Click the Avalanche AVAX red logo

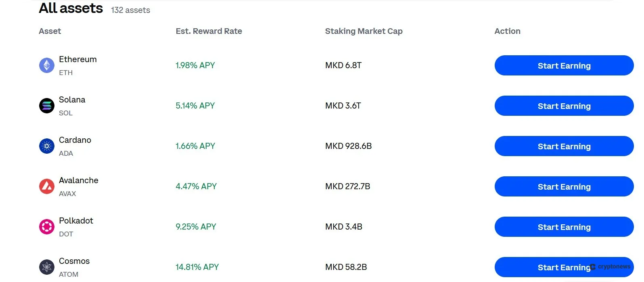(46, 186)
